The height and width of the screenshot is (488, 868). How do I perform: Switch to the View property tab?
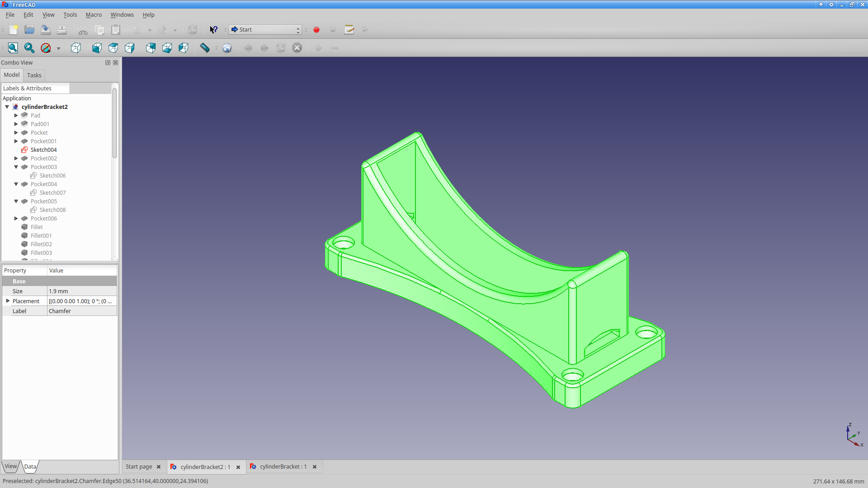(11, 466)
